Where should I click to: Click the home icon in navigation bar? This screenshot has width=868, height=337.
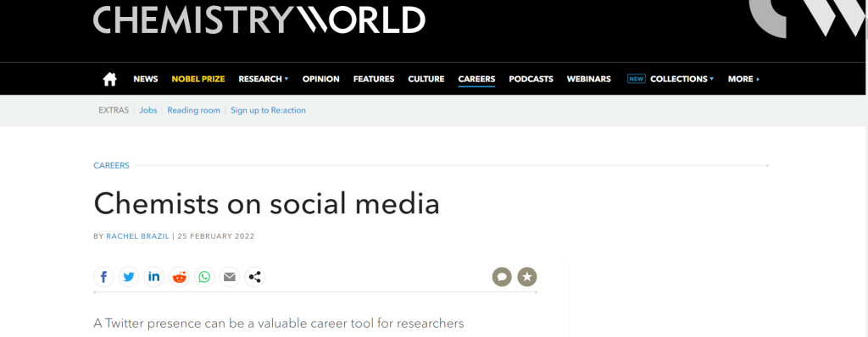coord(109,79)
